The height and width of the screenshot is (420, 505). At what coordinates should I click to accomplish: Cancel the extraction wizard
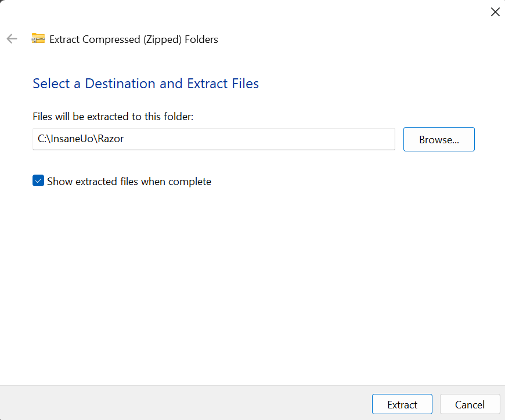470,404
